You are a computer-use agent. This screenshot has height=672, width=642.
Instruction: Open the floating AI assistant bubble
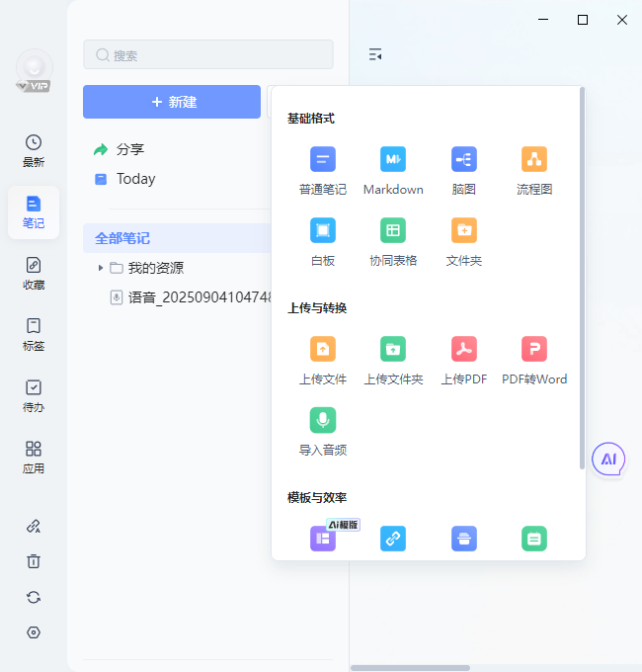coord(608,459)
